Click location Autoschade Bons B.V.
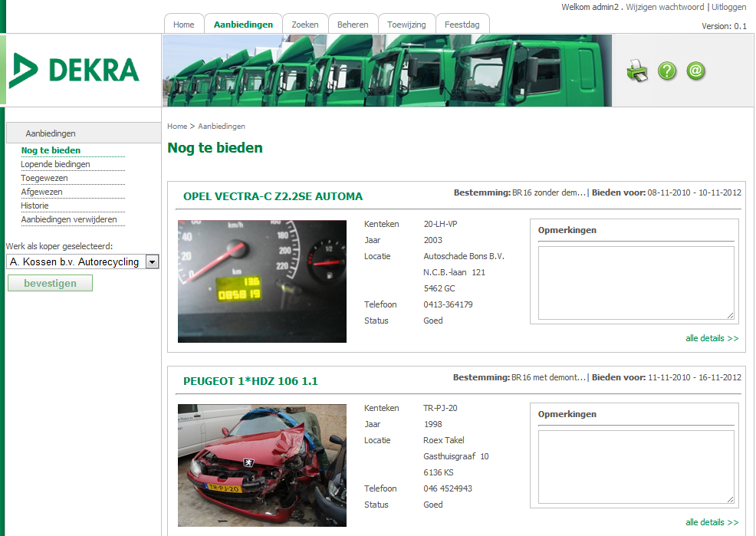 (464, 256)
